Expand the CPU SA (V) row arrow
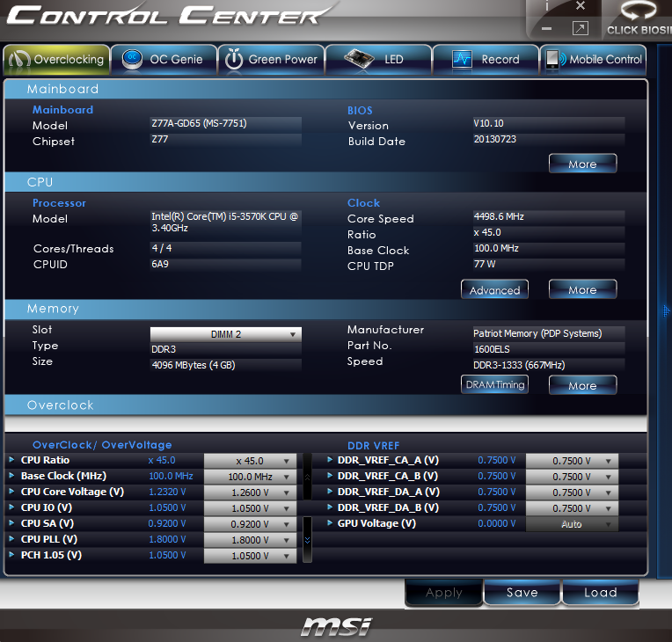Screen dimensions: 672x642 11,523
